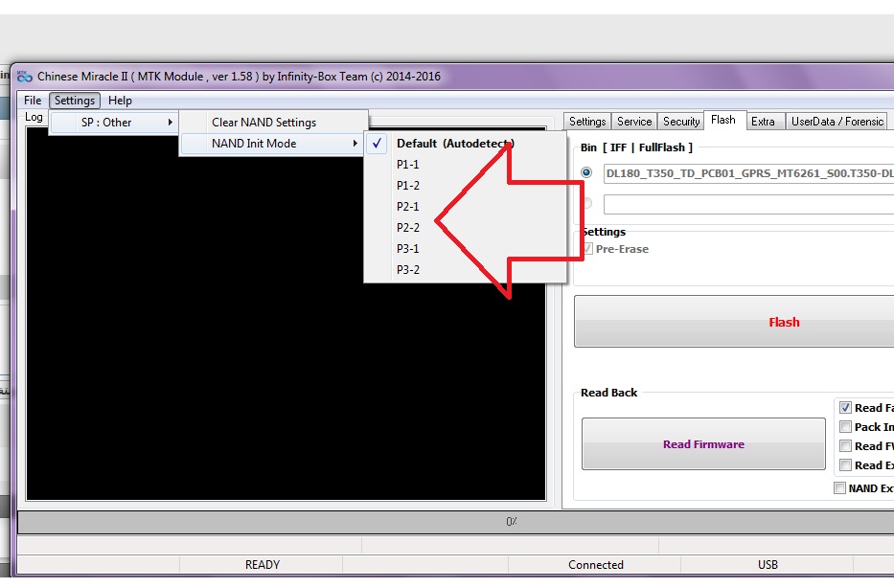894x588 pixels.
Task: Click the Connected status bar text
Action: [x=596, y=565]
